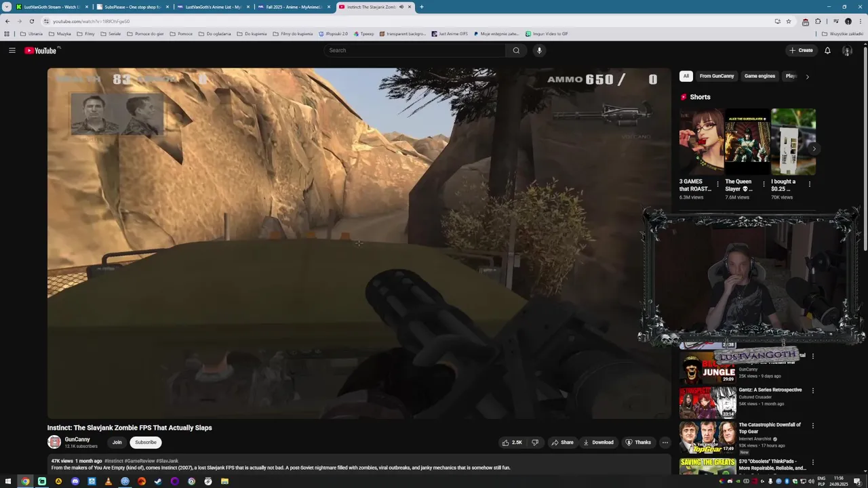868x488 pixels.
Task: Open GunCanny channel avatar
Action: [x=54, y=442]
